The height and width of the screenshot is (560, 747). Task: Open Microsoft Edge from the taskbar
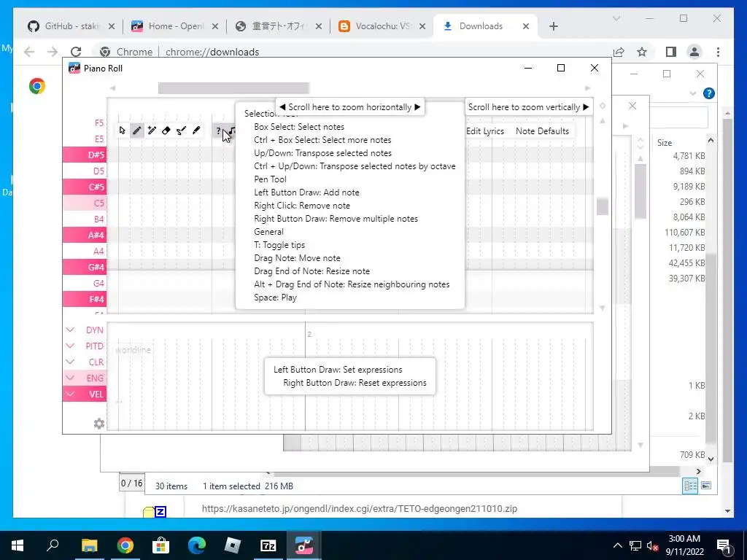pos(197,545)
